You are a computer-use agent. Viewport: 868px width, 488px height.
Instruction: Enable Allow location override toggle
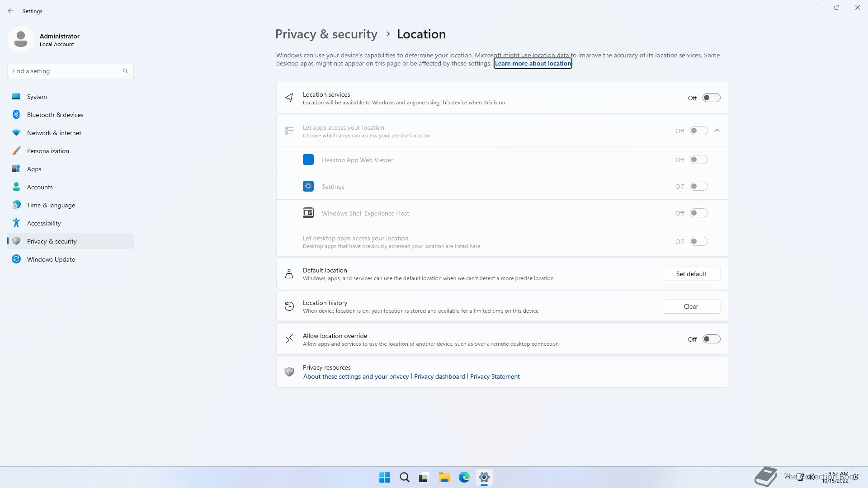[x=711, y=339]
